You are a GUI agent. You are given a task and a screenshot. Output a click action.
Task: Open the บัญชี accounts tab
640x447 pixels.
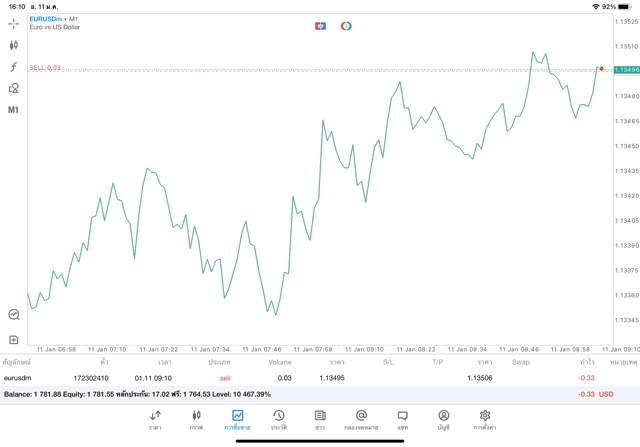coord(444,420)
